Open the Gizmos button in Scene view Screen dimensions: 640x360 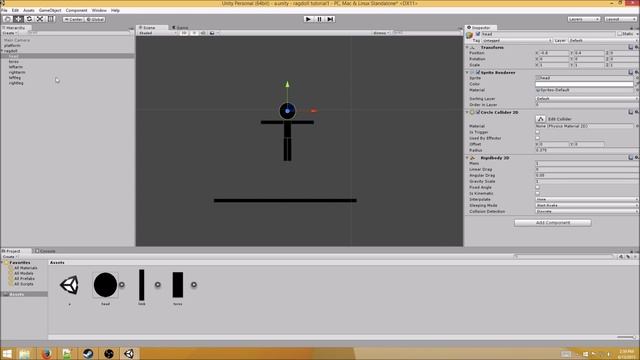click(x=381, y=33)
